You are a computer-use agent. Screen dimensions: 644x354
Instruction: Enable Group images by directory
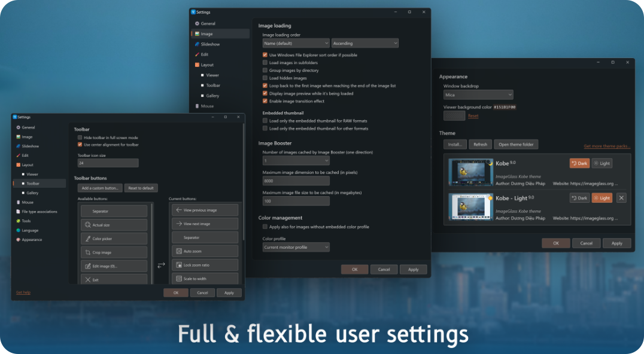(x=265, y=70)
